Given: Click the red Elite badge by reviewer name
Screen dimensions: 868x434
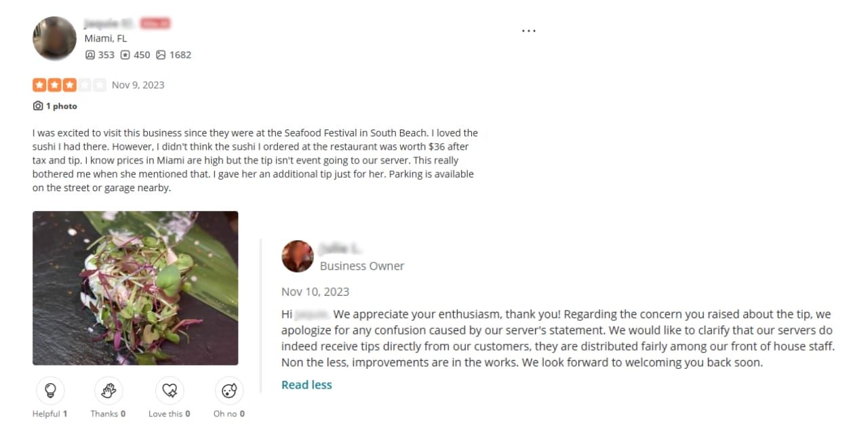Looking at the screenshot, I should [155, 24].
